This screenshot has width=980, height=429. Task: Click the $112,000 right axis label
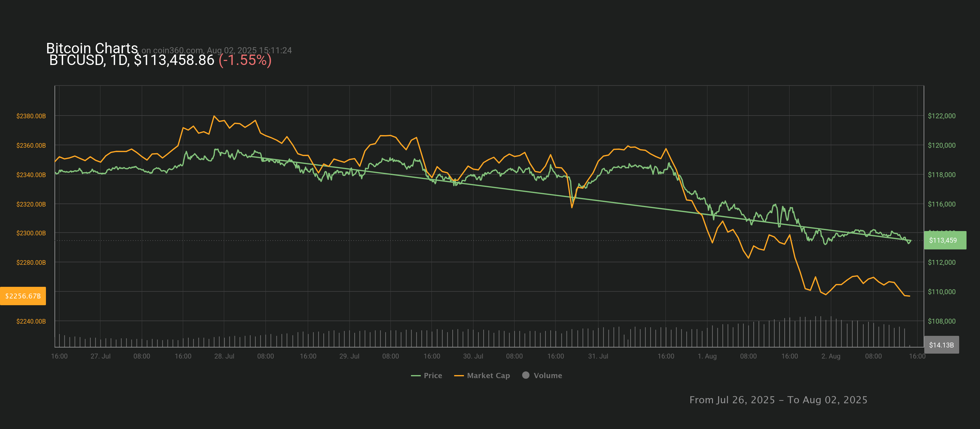tap(942, 262)
